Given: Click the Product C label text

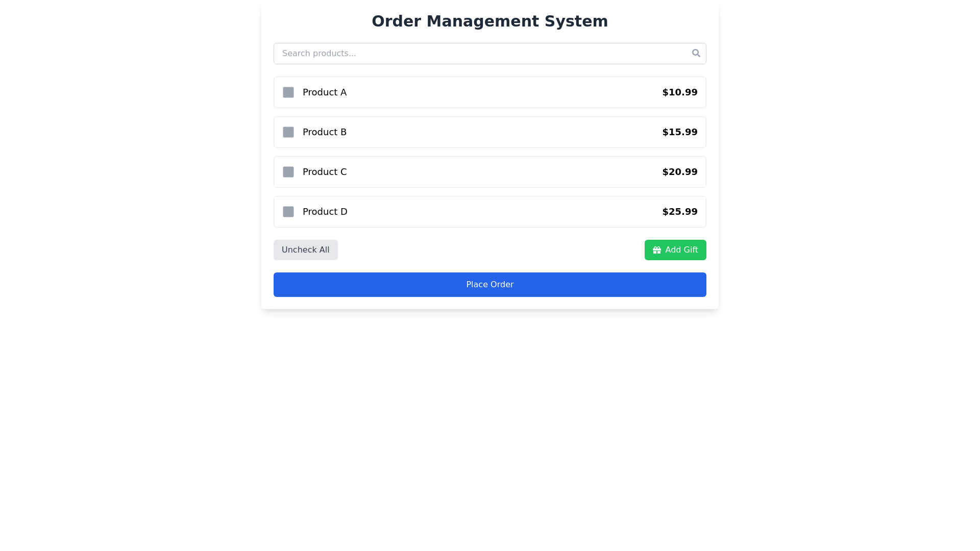Looking at the screenshot, I should pos(325,172).
